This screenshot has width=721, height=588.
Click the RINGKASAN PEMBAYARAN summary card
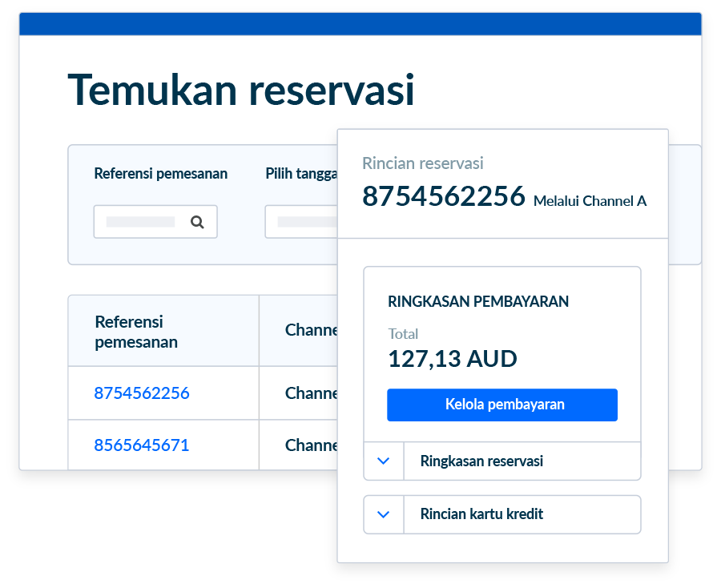click(477, 301)
